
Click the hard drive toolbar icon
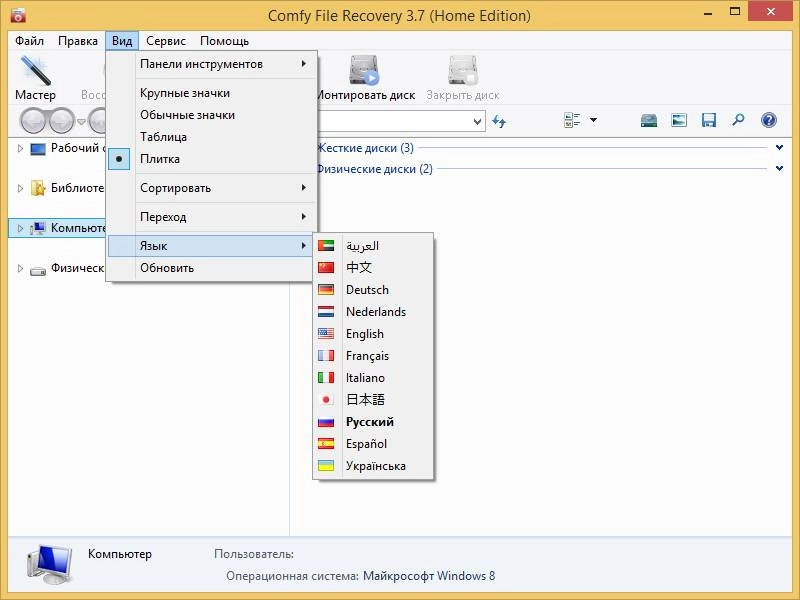tap(648, 120)
